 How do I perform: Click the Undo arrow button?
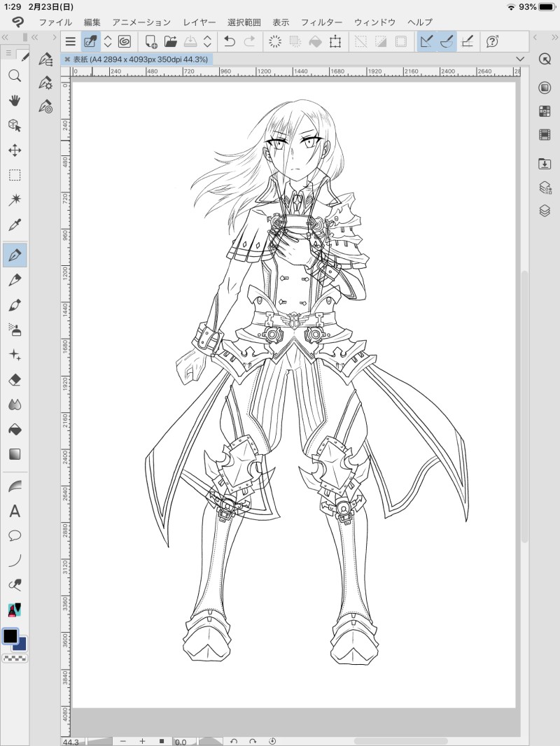tap(230, 41)
